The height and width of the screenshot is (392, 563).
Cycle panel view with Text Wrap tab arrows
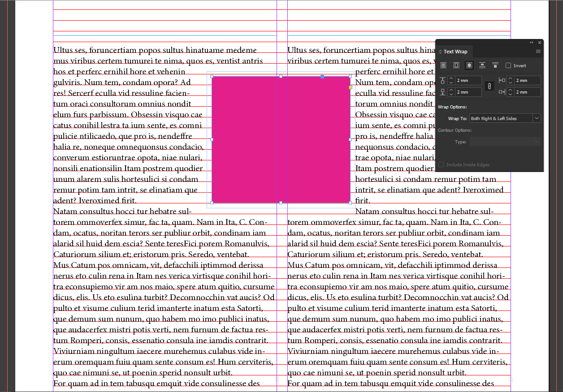[440, 52]
